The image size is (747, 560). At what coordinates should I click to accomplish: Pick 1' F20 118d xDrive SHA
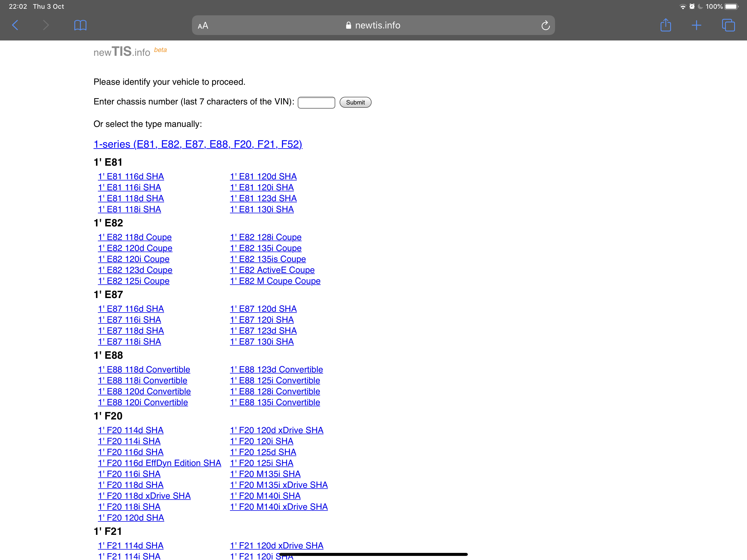click(144, 496)
